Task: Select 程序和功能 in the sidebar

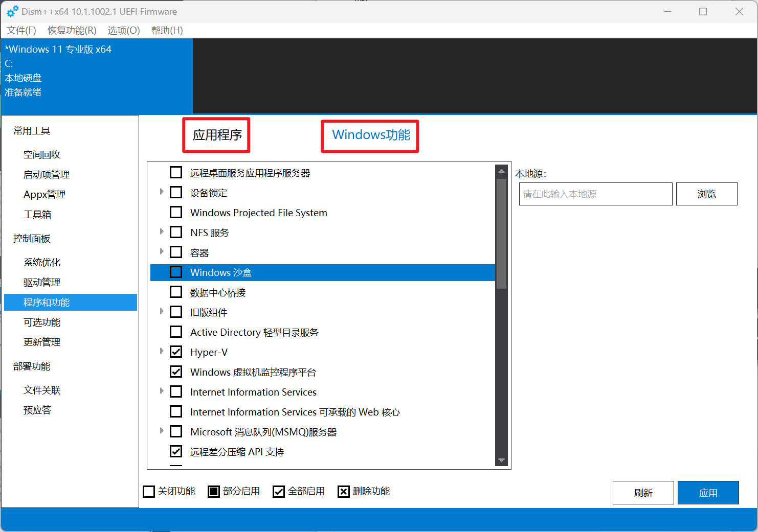Action: pyautogui.click(x=71, y=302)
